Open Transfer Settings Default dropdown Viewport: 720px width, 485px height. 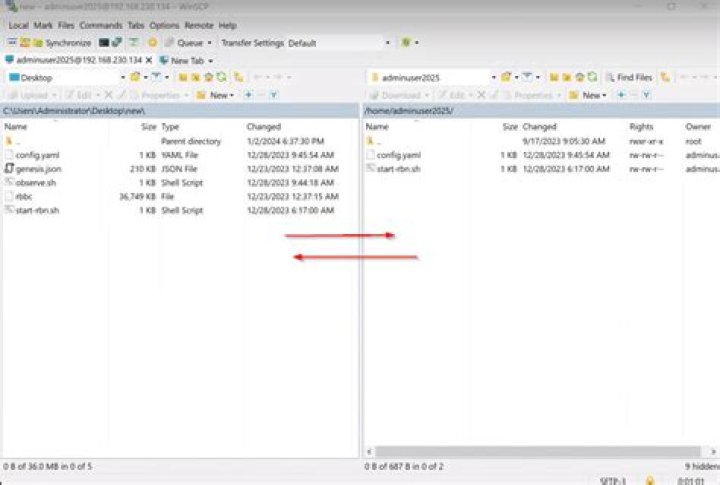(x=386, y=43)
